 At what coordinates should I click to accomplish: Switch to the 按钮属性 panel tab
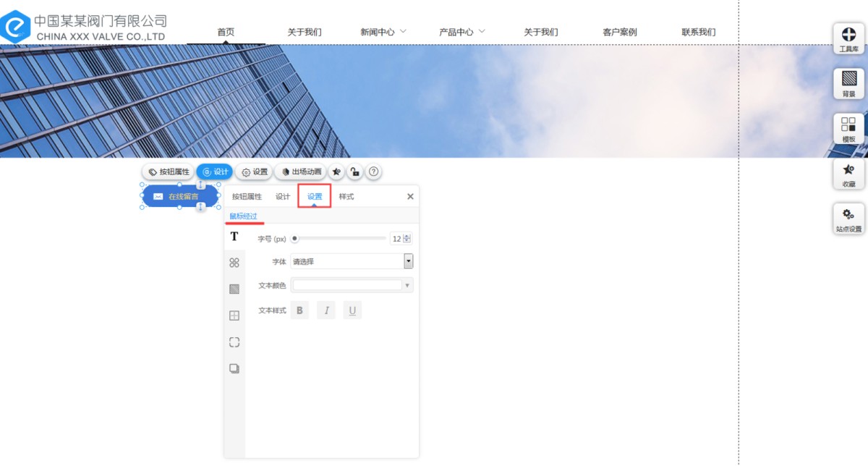coord(247,197)
